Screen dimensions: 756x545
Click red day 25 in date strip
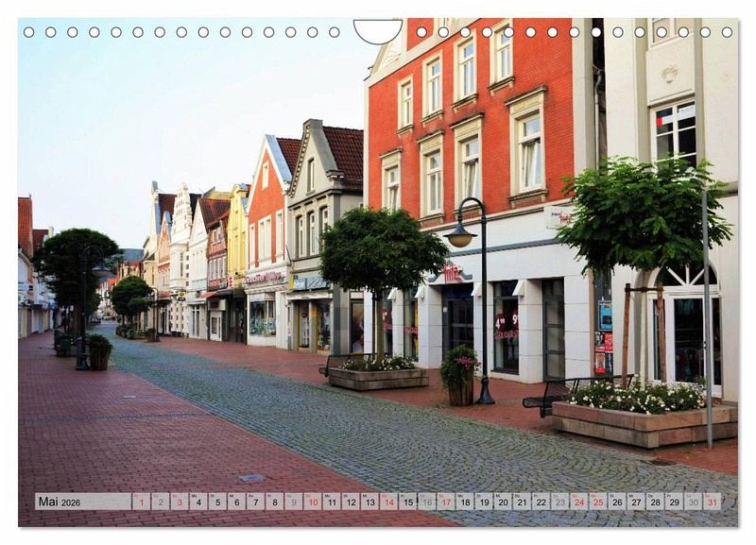597,502
